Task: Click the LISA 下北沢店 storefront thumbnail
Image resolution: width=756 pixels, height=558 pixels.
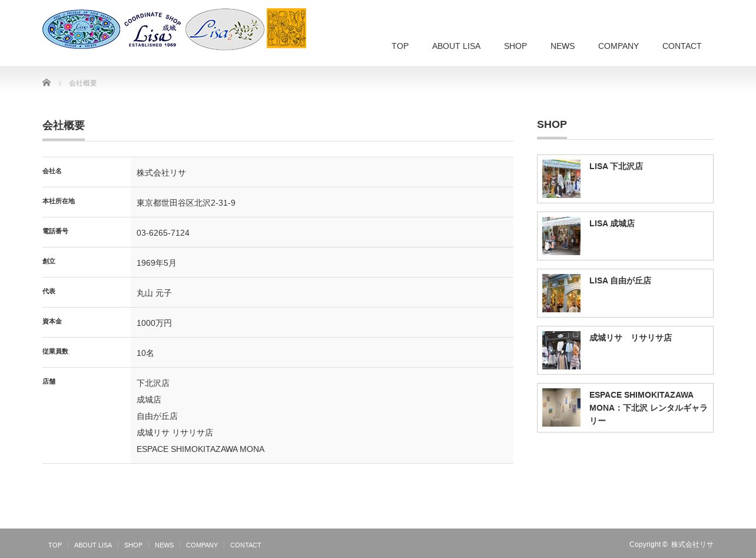Action: [x=561, y=179]
